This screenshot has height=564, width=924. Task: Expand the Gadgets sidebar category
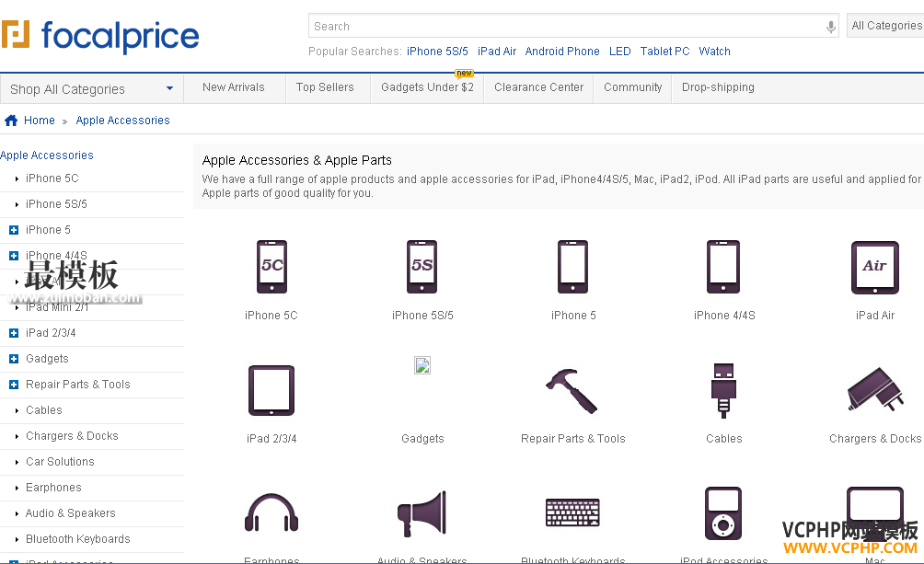pyautogui.click(x=14, y=359)
